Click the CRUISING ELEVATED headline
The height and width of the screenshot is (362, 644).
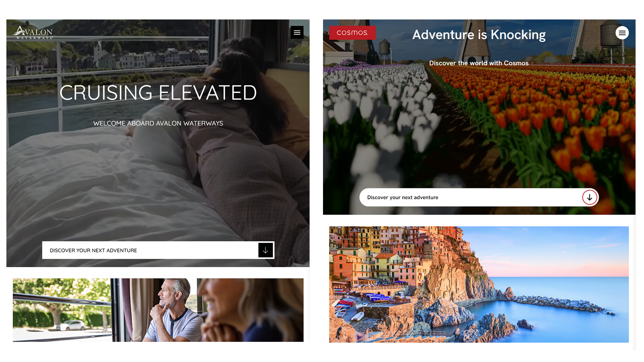click(158, 93)
